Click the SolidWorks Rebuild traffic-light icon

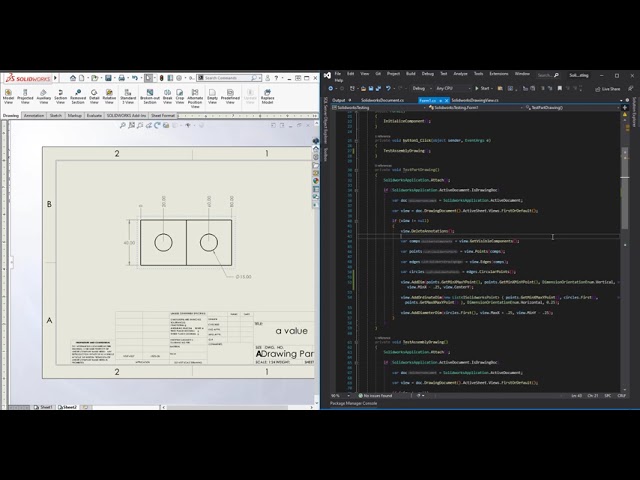[162, 78]
